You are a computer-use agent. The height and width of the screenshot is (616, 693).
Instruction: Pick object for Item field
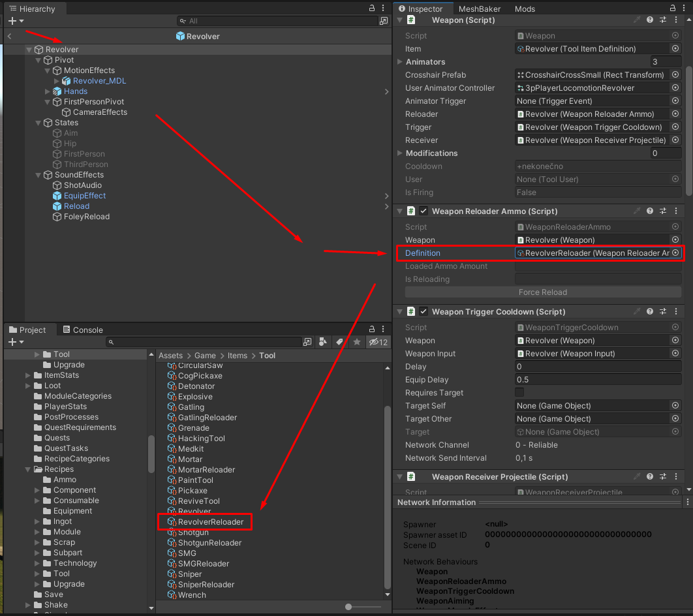point(675,48)
